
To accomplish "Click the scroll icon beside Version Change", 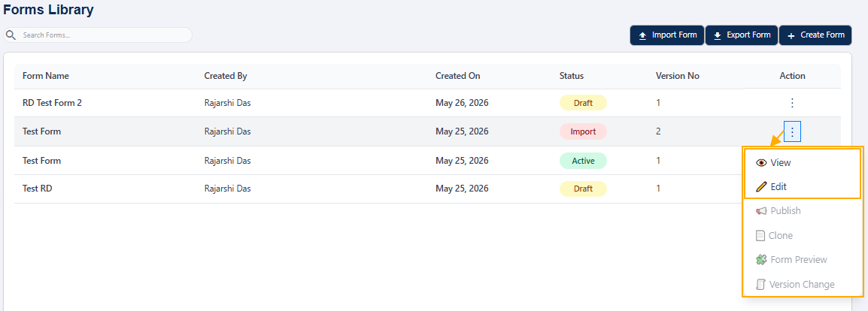I will 761,285.
